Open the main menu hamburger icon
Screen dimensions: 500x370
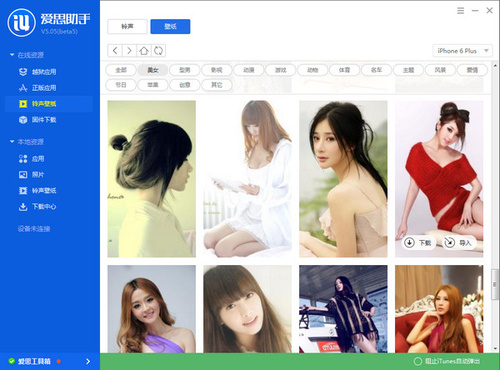460,11
